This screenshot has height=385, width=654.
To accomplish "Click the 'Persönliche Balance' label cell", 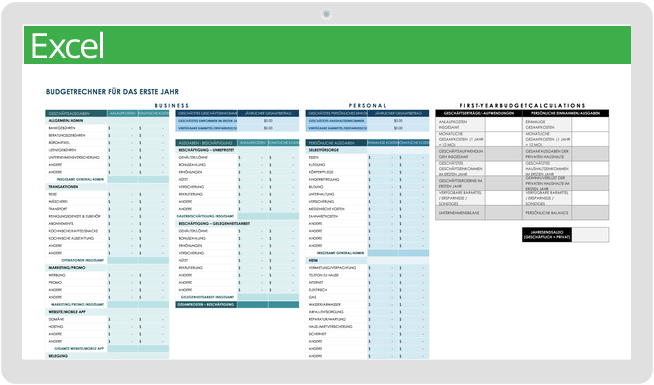I will click(x=547, y=213).
